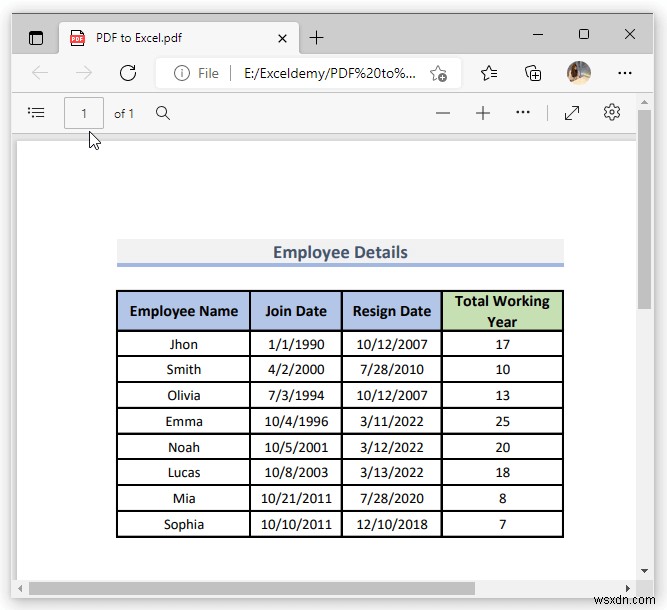Search within the PDF document
This screenshot has width=667, height=610.
coord(162,113)
